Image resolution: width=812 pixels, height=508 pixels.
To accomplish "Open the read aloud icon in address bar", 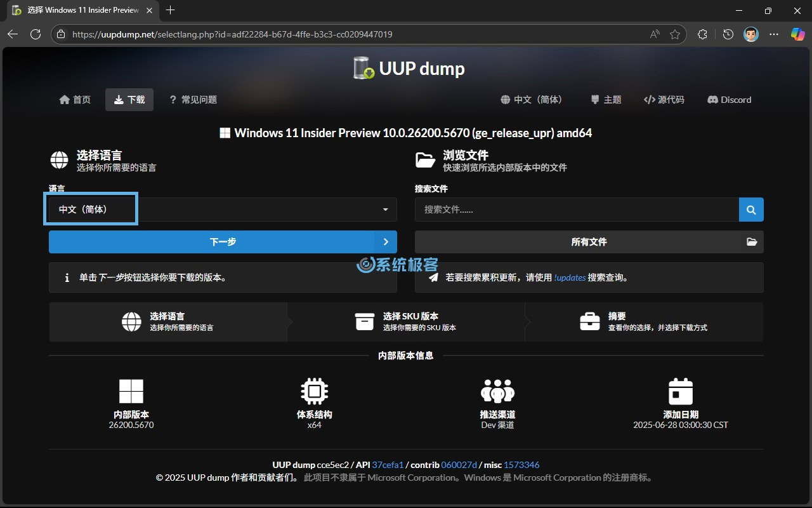I will click(655, 34).
